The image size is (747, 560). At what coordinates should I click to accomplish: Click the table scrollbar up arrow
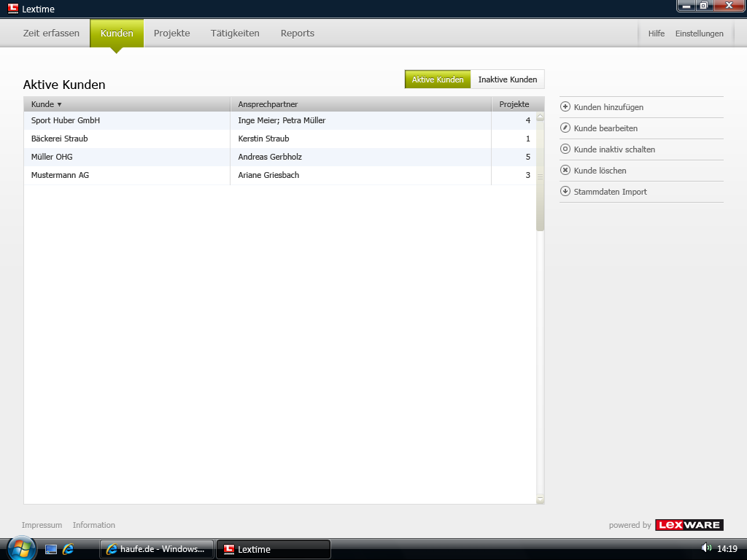click(541, 116)
